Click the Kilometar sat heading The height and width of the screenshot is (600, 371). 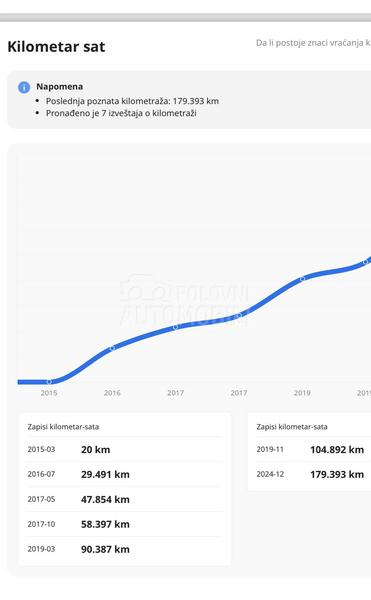coord(56,47)
